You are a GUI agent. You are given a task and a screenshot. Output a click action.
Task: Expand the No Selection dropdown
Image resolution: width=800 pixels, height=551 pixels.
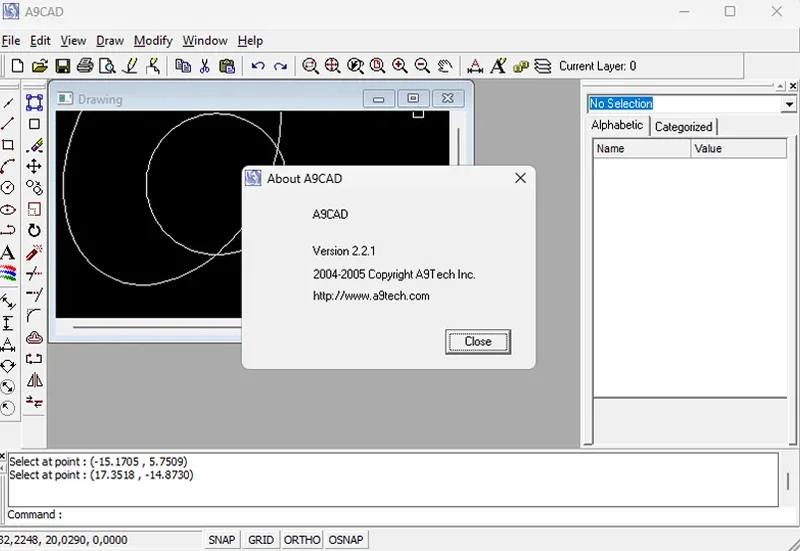[x=789, y=104]
